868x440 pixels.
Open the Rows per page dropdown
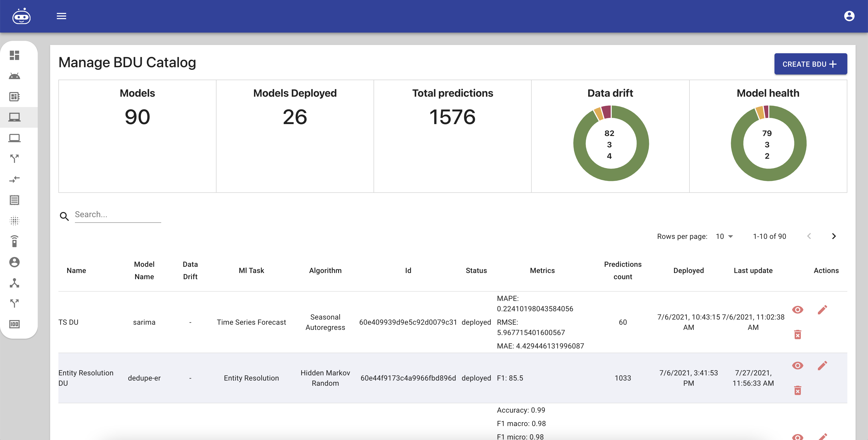pyautogui.click(x=724, y=236)
